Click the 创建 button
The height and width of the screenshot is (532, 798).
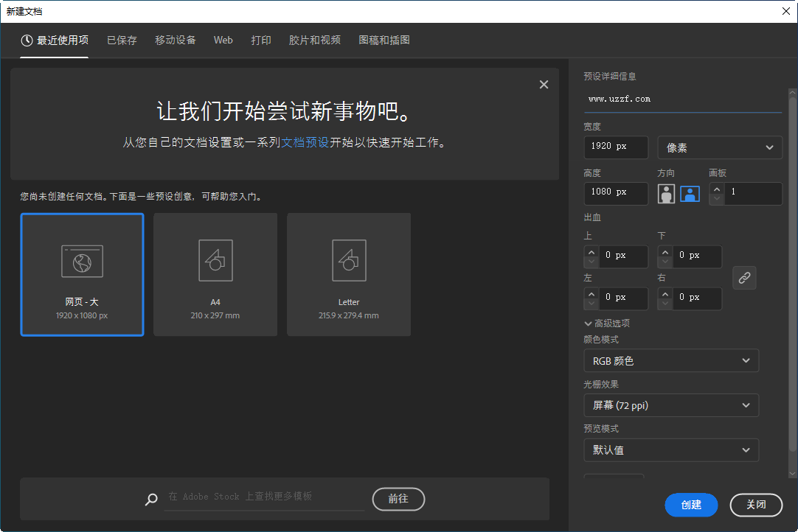click(x=691, y=505)
